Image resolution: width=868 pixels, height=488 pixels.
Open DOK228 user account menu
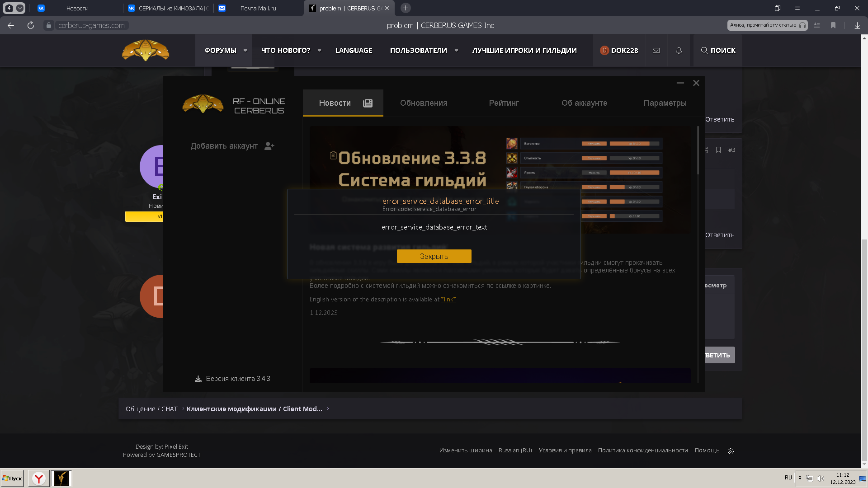coord(619,51)
